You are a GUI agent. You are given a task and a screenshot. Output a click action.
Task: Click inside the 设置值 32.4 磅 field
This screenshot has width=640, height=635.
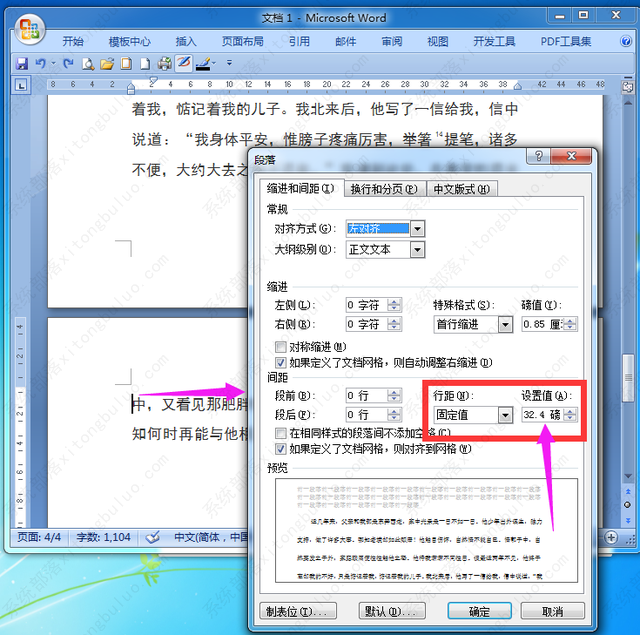tap(541, 414)
